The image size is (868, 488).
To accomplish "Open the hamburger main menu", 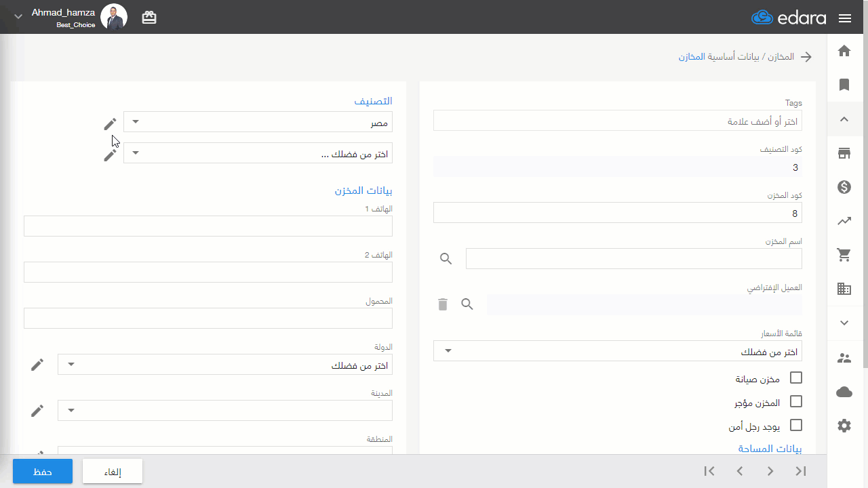I will pyautogui.click(x=844, y=18).
